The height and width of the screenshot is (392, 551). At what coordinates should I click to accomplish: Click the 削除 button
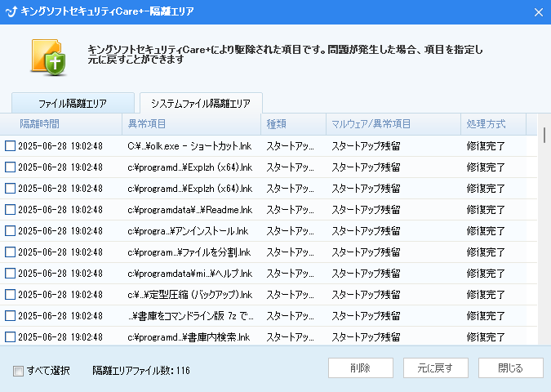click(361, 368)
